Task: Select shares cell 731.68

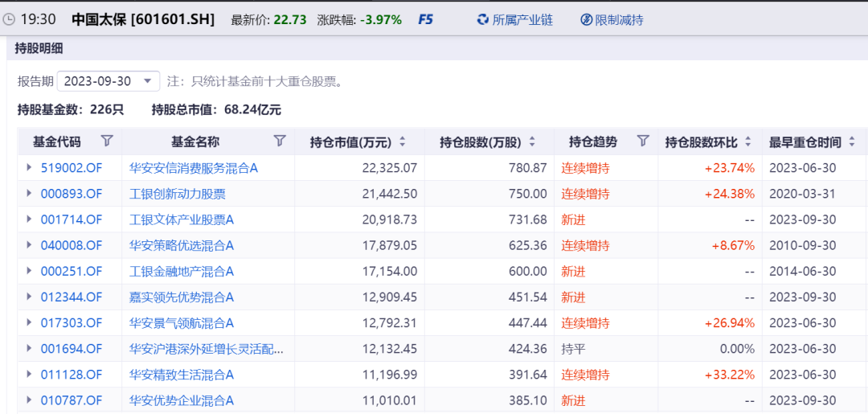Action: pos(529,219)
